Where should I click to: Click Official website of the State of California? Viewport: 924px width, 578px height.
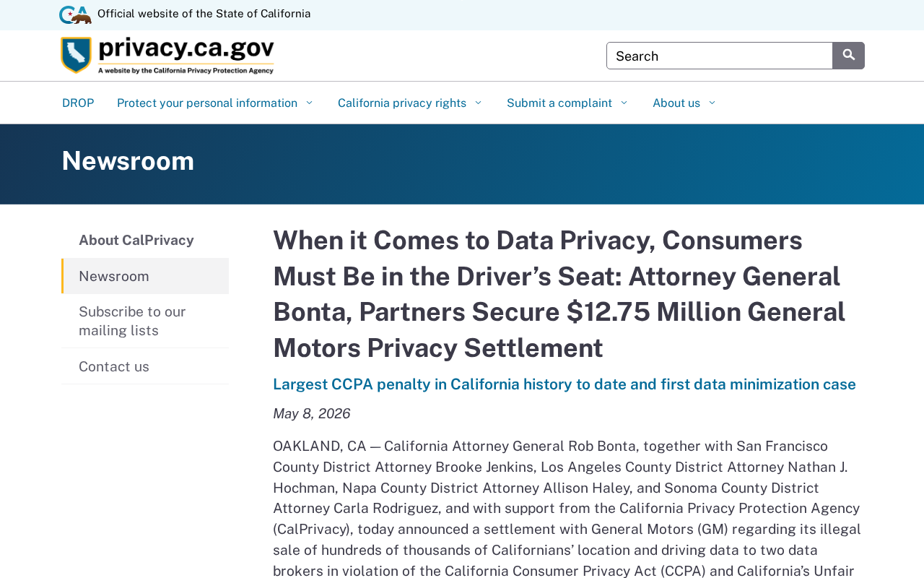click(x=204, y=14)
